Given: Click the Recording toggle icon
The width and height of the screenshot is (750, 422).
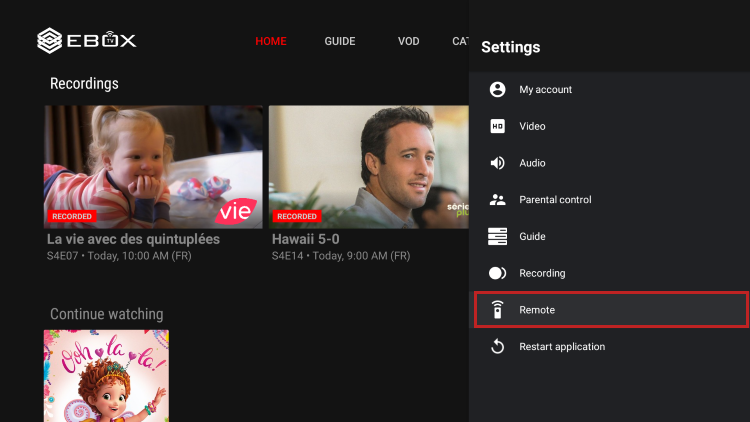Looking at the screenshot, I should pyautogui.click(x=497, y=273).
